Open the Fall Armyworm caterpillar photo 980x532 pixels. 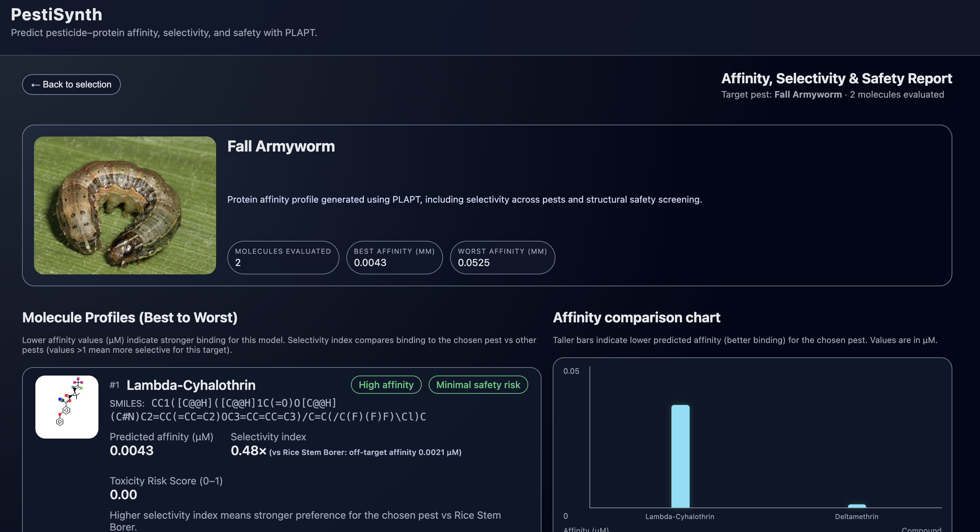(x=125, y=205)
